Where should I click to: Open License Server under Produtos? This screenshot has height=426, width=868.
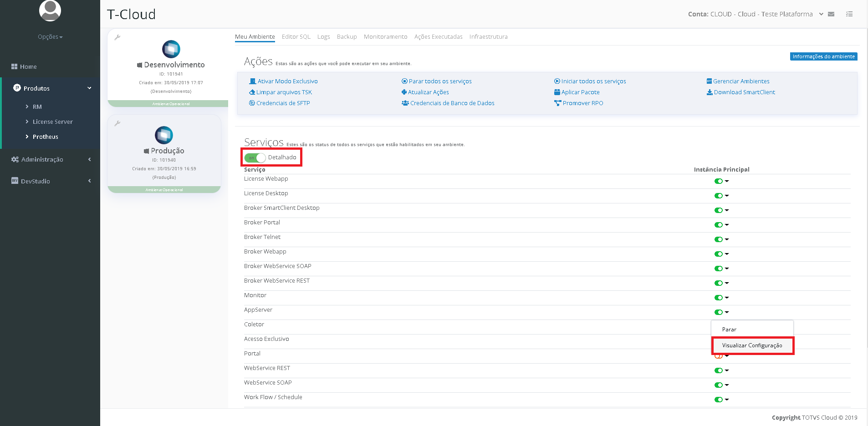pyautogui.click(x=53, y=122)
